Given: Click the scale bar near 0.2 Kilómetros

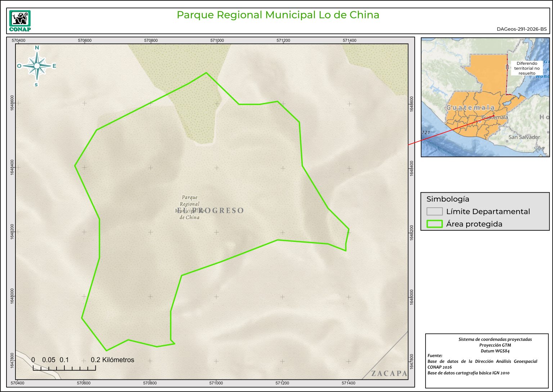Looking at the screenshot, I should click(64, 368).
